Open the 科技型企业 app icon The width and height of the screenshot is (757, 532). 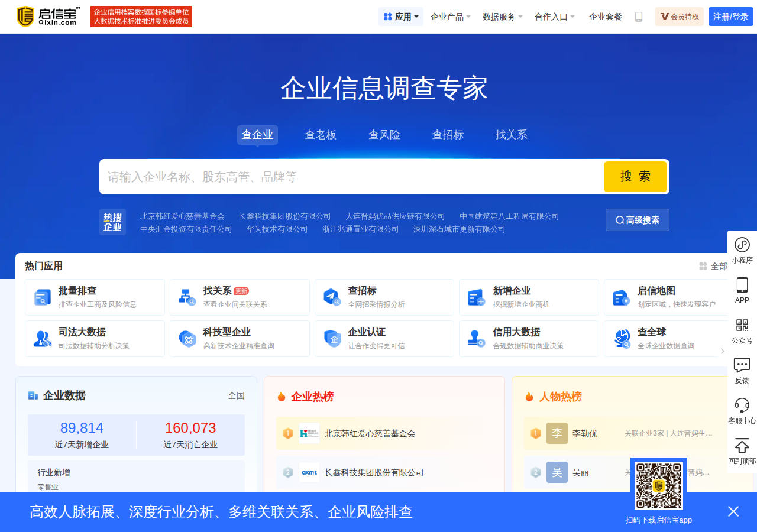click(187, 339)
